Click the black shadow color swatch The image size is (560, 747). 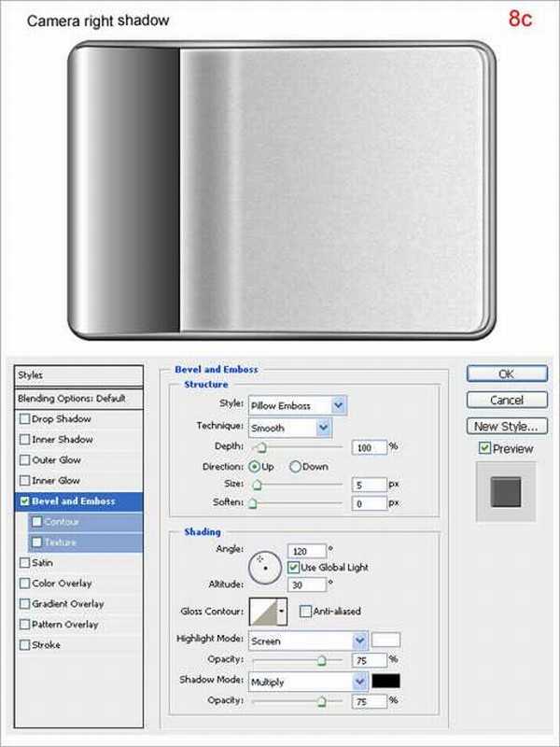[x=385, y=682]
